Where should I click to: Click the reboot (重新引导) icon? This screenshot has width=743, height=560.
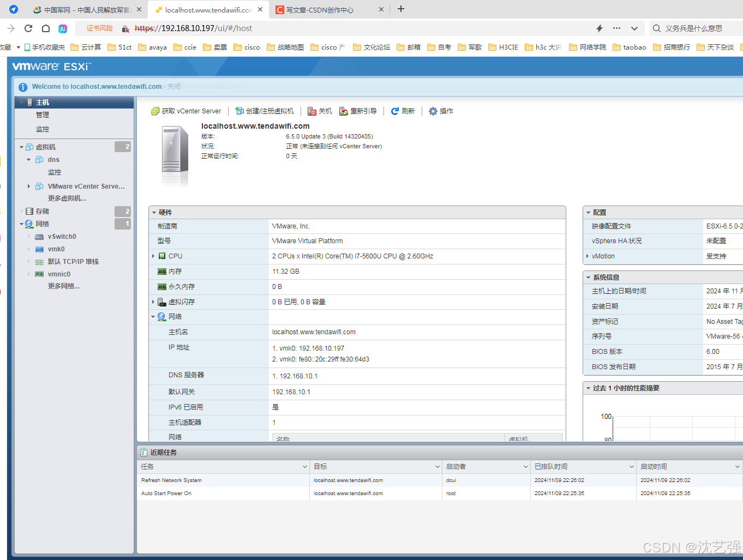[x=344, y=111]
